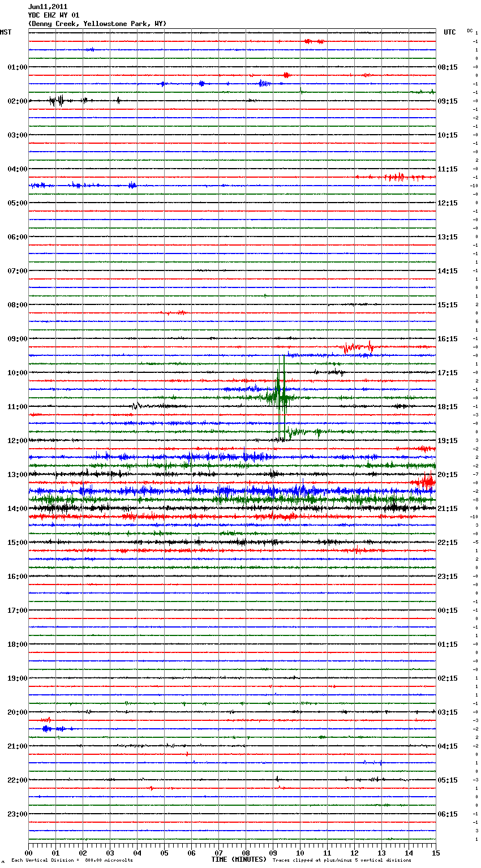Select the 17:00 MST row label
The width and height of the screenshot is (481, 868).
click(18, 610)
